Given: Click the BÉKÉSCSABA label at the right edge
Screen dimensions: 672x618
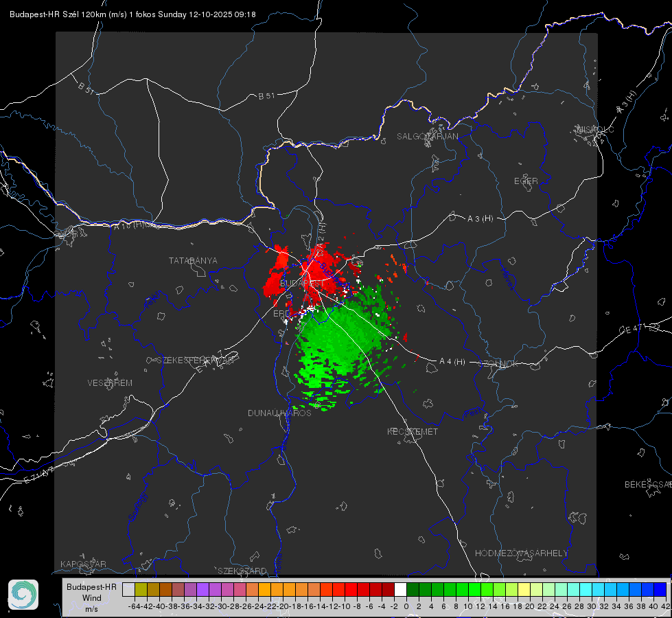Looking at the screenshot, I should [x=648, y=485].
